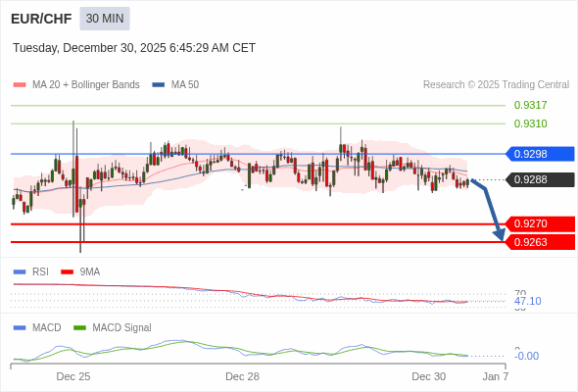Viewport: 578px width, 392px height.
Task: Click the blue MA 50 legend swatch
Action: pyautogui.click(x=159, y=85)
